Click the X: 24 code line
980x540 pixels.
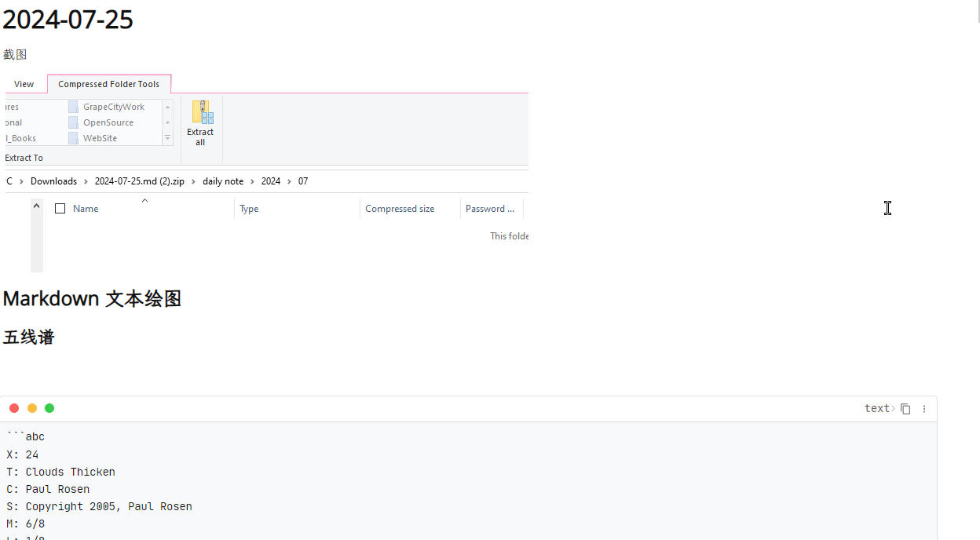tap(23, 454)
